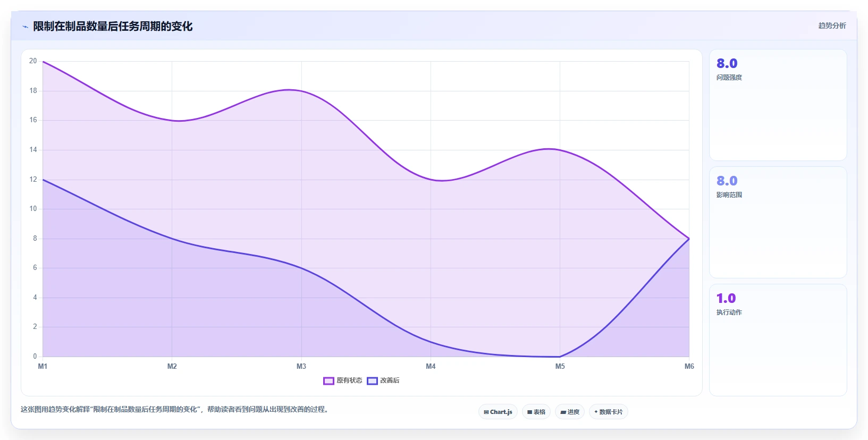Click the bar icon on the 进度 tag
The width and height of the screenshot is (868, 440).
tap(563, 412)
